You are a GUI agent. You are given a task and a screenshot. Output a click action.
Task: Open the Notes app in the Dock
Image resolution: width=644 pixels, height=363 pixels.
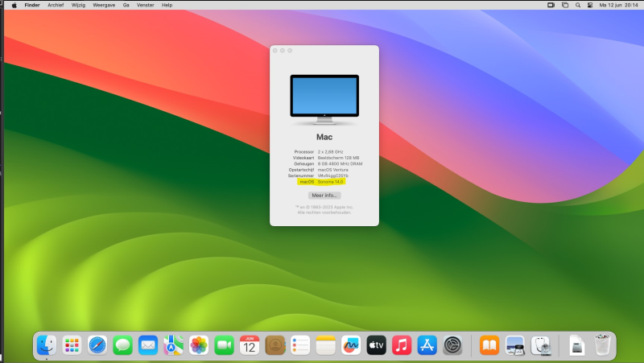326,345
